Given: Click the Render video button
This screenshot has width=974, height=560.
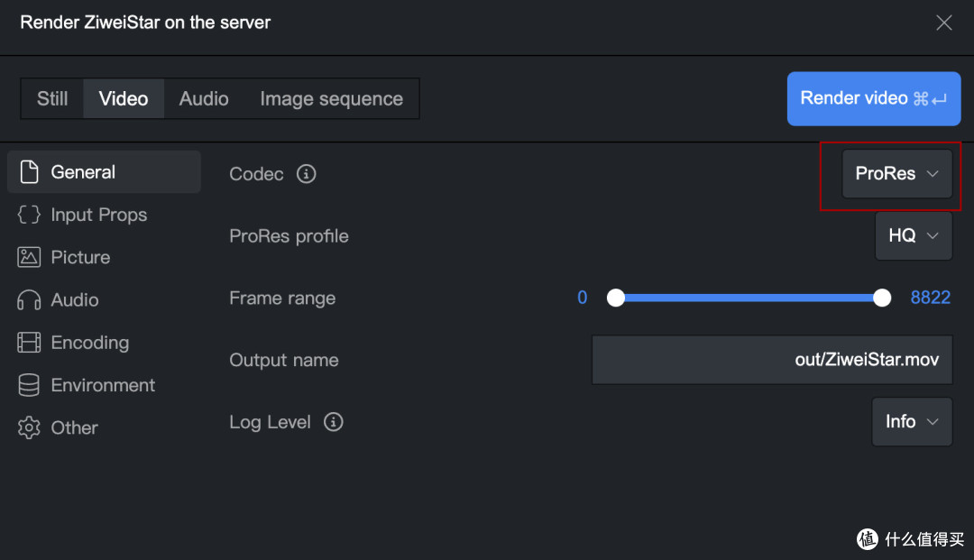Looking at the screenshot, I should 873,98.
